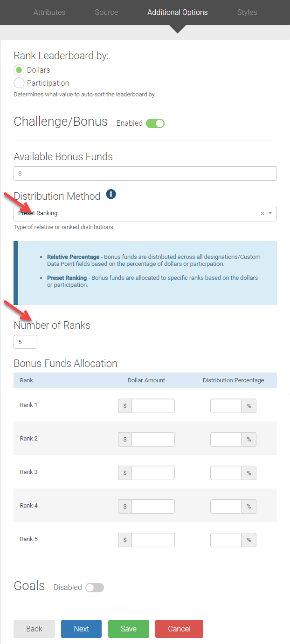Clear the Preset Ranking selection with the x icon

(x=262, y=213)
